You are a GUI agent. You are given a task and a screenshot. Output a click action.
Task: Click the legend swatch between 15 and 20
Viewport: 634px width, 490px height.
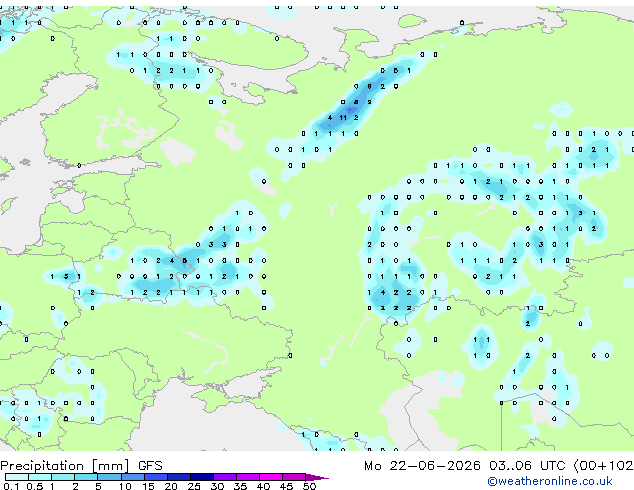click(x=155, y=477)
